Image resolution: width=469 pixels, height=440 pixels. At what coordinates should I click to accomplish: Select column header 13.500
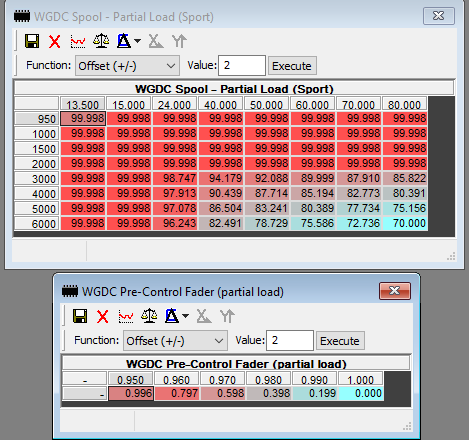click(x=83, y=104)
